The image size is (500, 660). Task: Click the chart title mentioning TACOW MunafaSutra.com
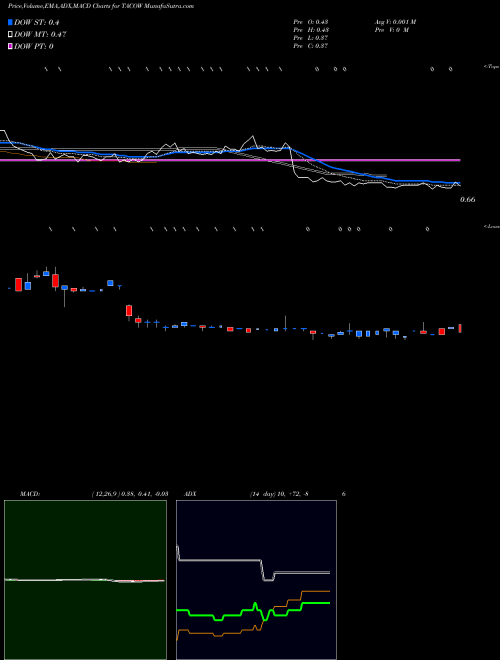[101, 6]
